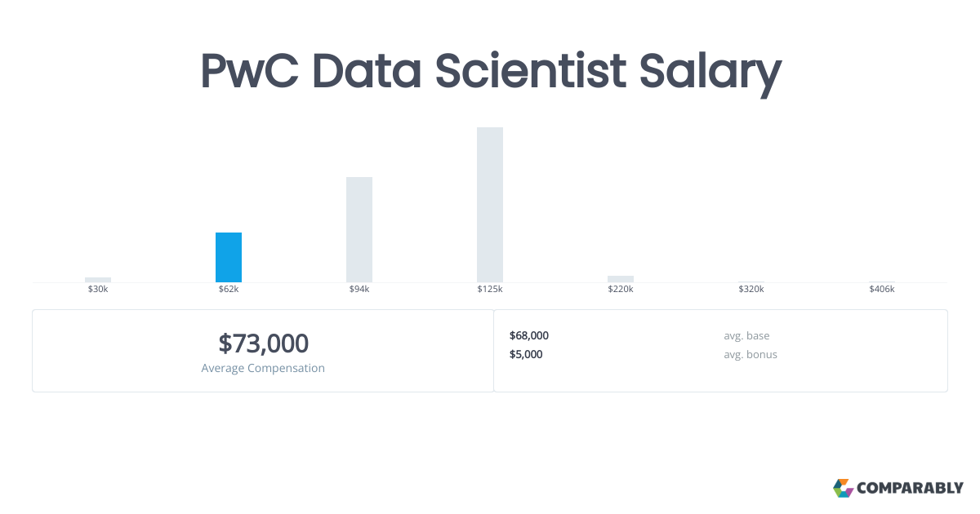Click the avg. base label

pyautogui.click(x=746, y=335)
